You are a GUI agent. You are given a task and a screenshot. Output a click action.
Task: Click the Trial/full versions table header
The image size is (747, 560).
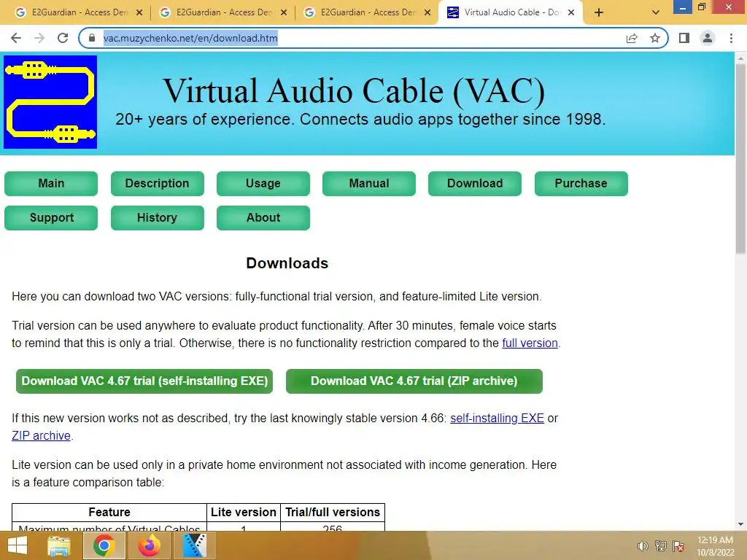point(333,513)
